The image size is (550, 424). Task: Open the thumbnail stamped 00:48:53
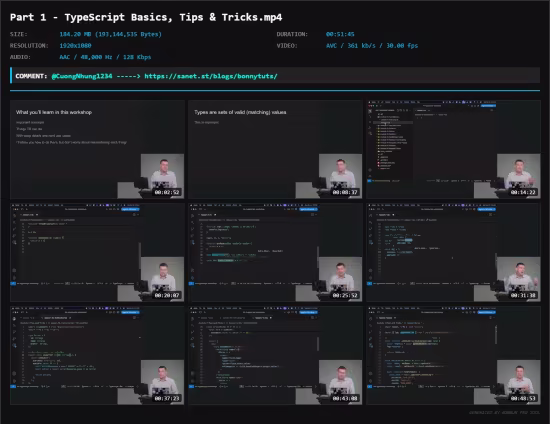tap(454, 356)
